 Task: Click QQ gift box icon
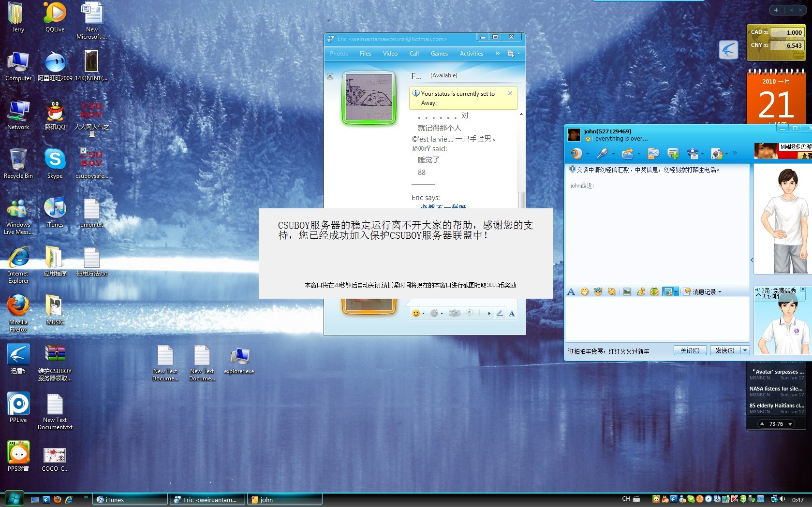654,291
